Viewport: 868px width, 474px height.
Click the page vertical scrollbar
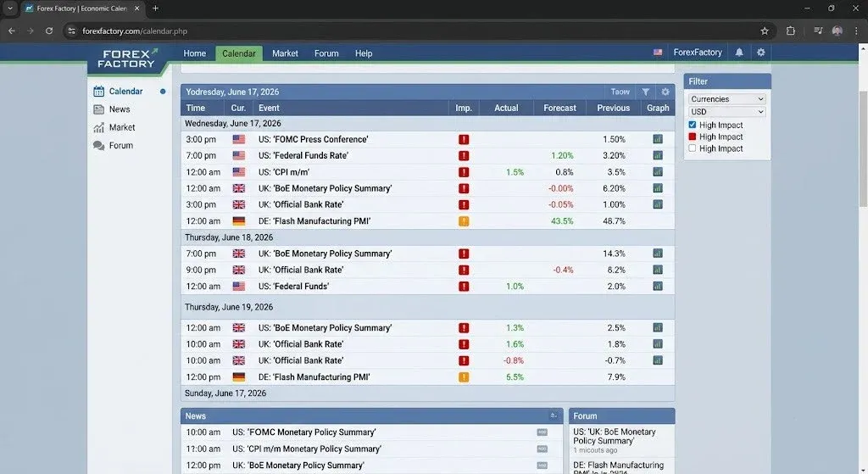point(863,149)
